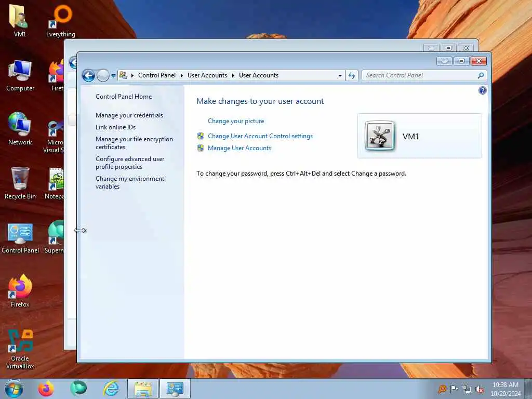The image size is (532, 399).
Task: Maximize the background window behind User Accounts
Action: coord(448,48)
